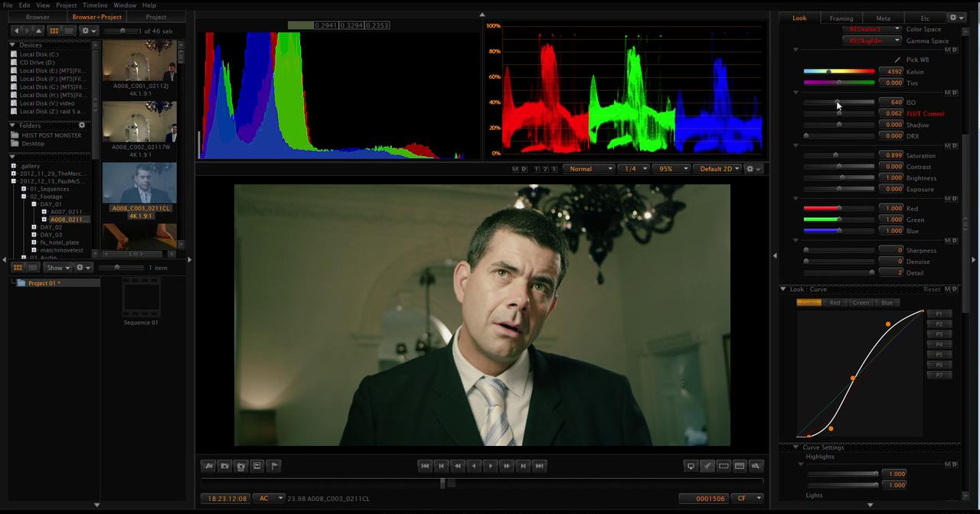The width and height of the screenshot is (980, 514).
Task: Toggle the Green channel curve button
Action: (861, 303)
